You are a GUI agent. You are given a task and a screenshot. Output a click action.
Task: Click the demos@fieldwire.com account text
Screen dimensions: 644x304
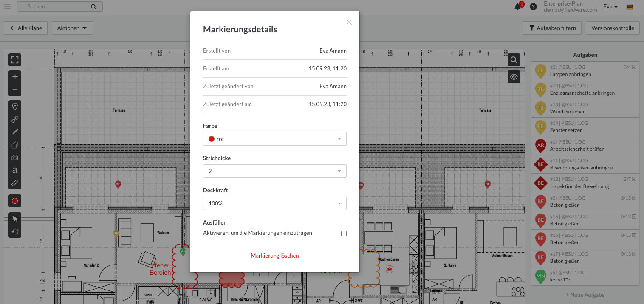click(x=571, y=10)
